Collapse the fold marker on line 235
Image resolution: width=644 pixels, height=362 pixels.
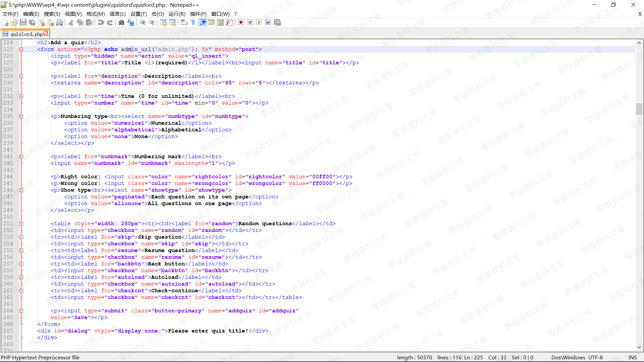(21, 116)
